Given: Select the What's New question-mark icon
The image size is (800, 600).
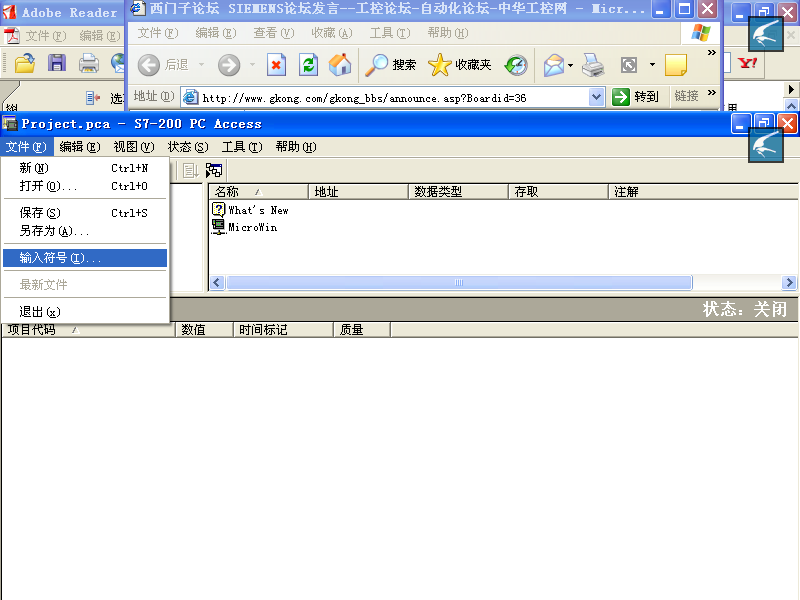Looking at the screenshot, I should (218, 209).
